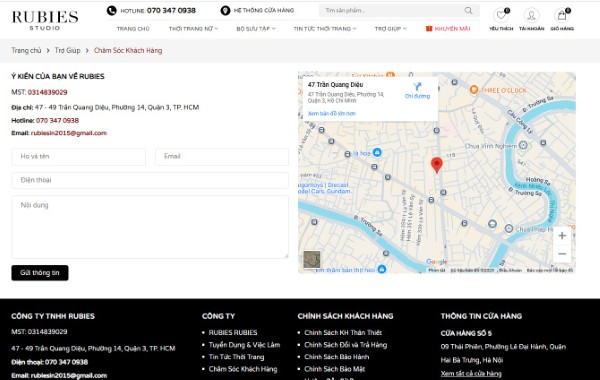Click Giỏ Hàng label in header
Screen dimensions: 600x380
pos(562,29)
